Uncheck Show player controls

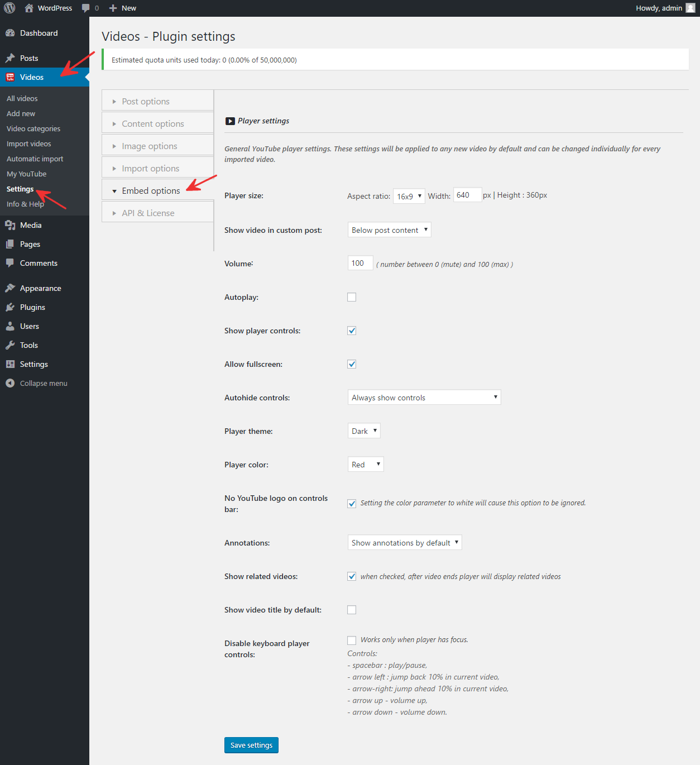pos(351,330)
